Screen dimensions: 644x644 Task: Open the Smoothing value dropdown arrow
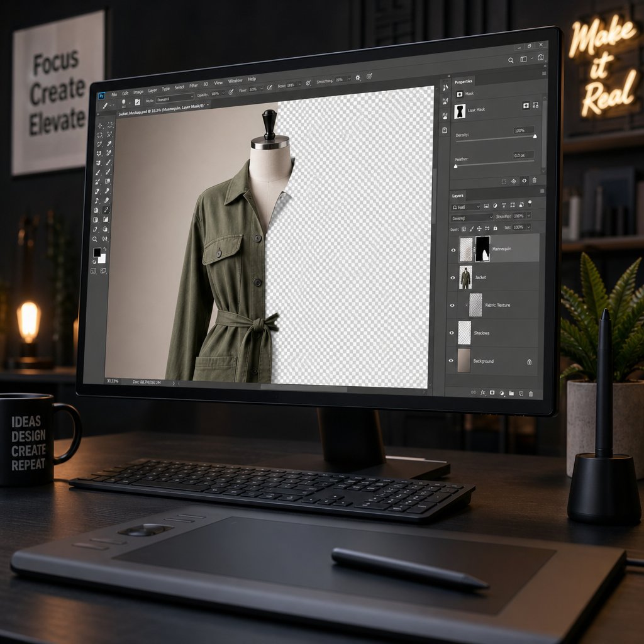point(349,78)
